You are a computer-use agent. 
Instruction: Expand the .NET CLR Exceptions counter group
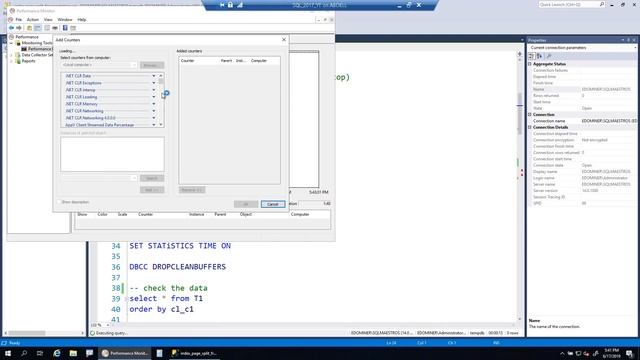pyautogui.click(x=153, y=83)
